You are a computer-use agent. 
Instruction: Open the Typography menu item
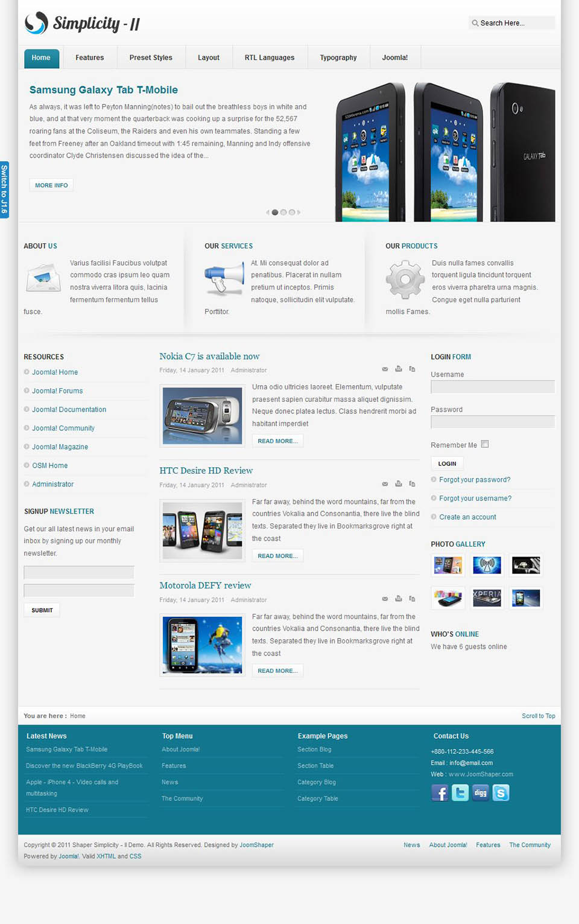(x=338, y=58)
